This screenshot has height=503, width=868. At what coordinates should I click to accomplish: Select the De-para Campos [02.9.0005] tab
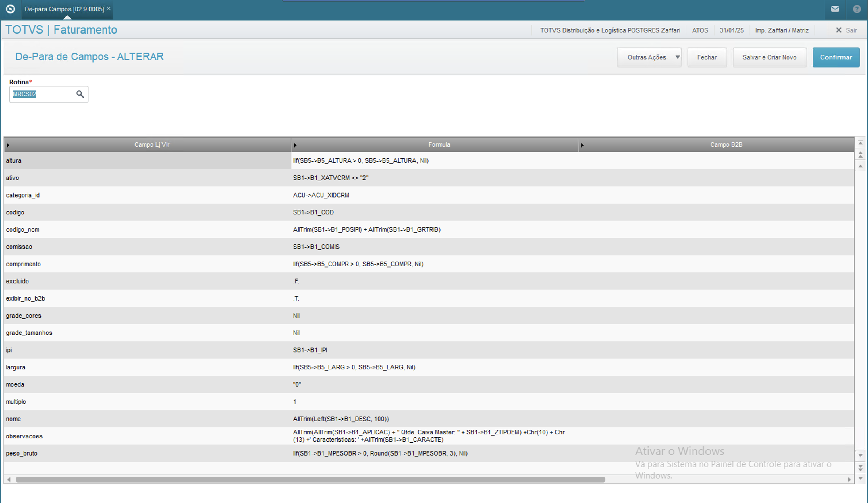64,9
